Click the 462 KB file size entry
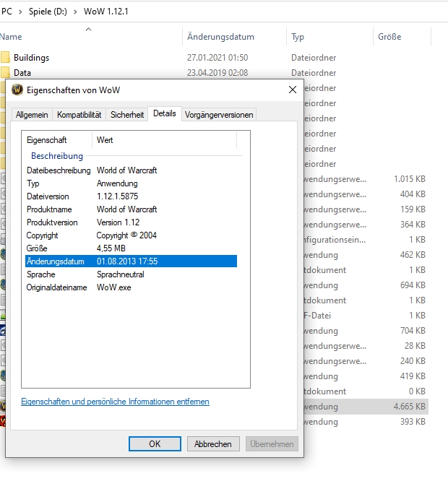Image resolution: width=448 pixels, height=481 pixels. tap(413, 255)
